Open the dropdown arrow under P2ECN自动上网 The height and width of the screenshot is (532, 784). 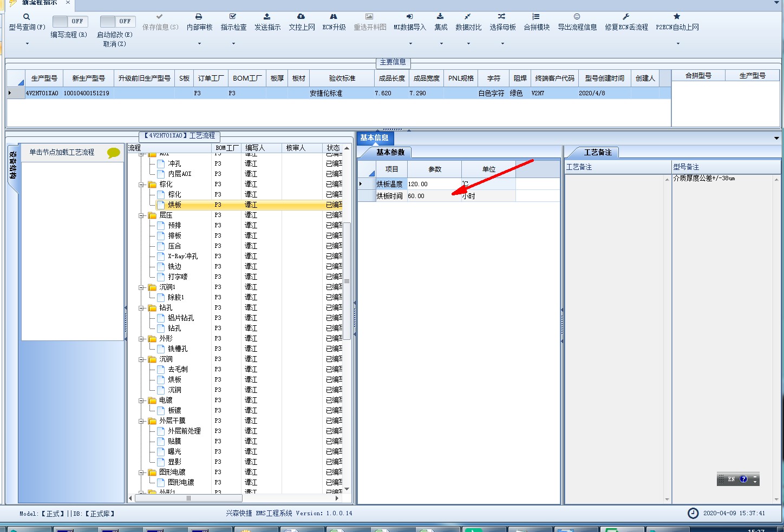678,44
